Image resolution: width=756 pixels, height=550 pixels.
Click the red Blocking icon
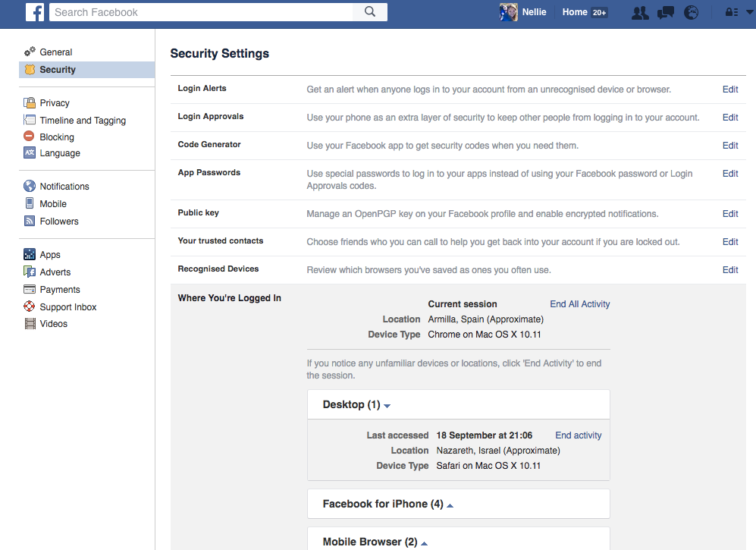pos(29,136)
